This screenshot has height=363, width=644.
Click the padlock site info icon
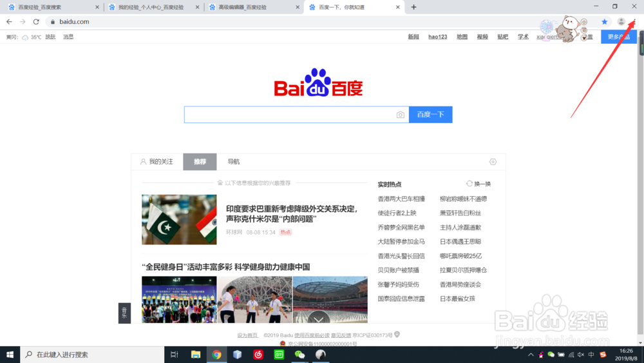click(x=53, y=22)
